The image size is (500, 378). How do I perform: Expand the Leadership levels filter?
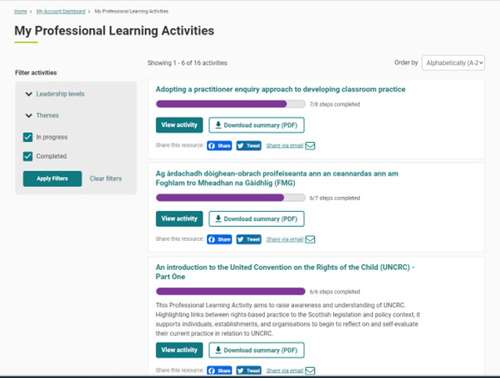point(55,94)
